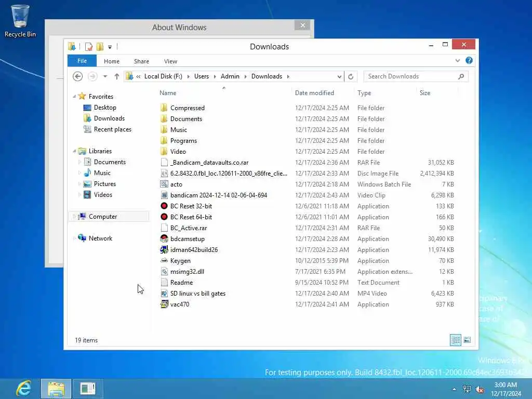Viewport: 532px width, 399px height.
Task: Click the New folder icon in quick access toolbar
Action: tap(100, 46)
